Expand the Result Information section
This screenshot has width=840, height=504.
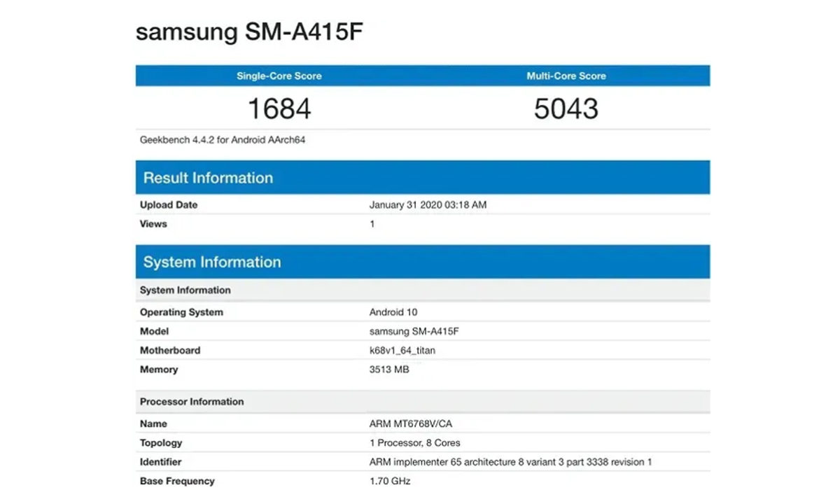coord(207,178)
